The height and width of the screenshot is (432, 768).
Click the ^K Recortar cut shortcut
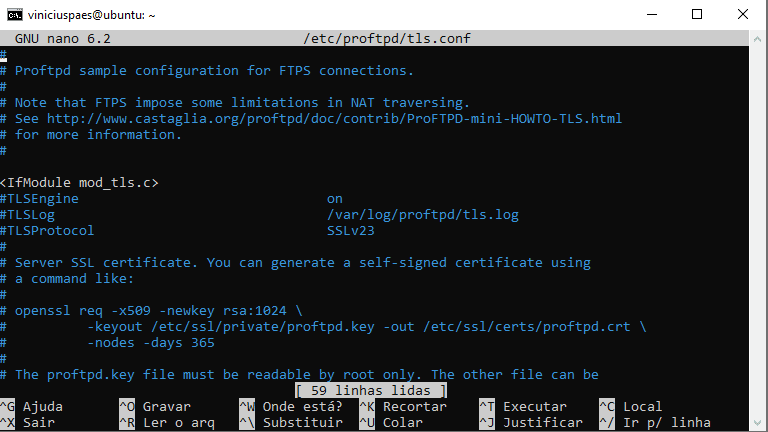pyautogui.click(x=403, y=407)
